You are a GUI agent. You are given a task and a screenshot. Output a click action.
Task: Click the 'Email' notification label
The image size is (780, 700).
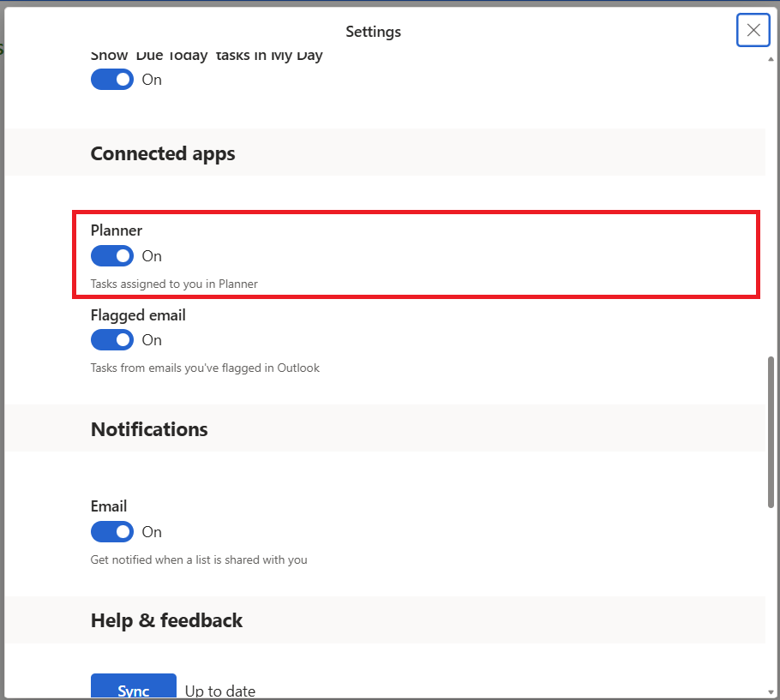point(109,506)
